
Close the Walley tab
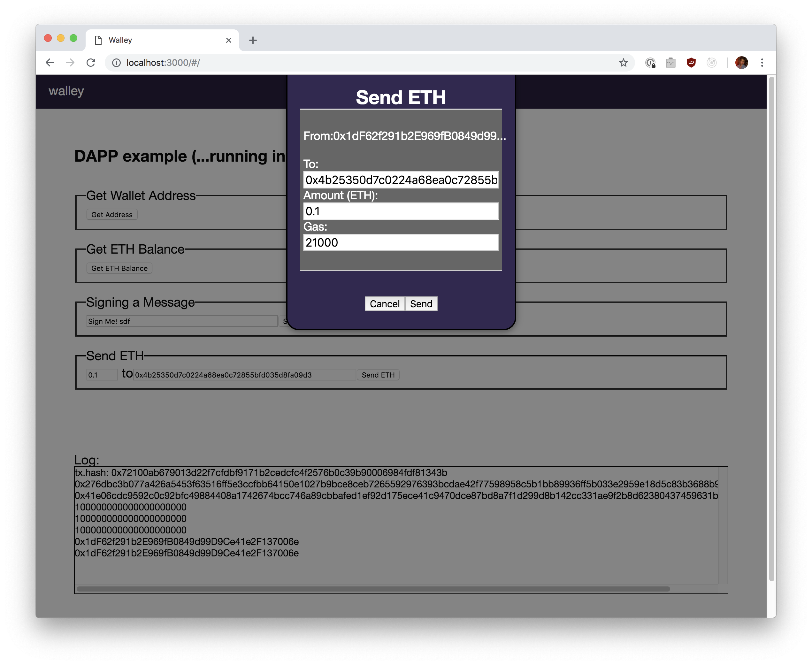[x=229, y=40]
